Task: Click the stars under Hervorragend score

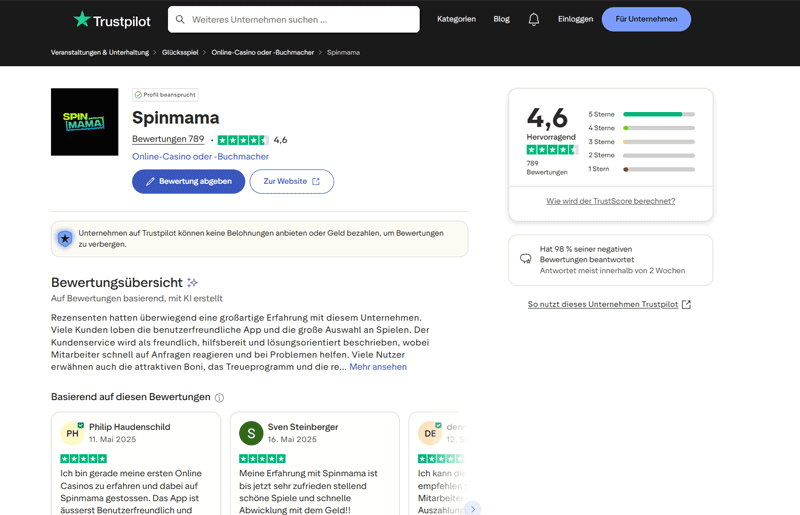Action: (552, 150)
